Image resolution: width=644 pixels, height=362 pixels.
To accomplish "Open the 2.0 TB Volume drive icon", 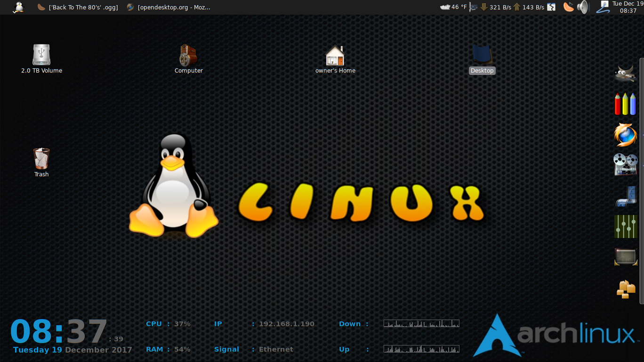I will click(x=41, y=55).
